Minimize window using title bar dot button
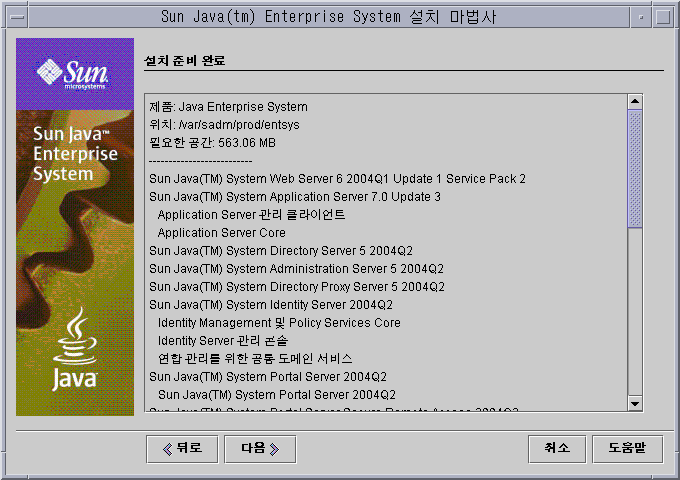Image resolution: width=680 pixels, height=480 pixels. [x=641, y=17]
